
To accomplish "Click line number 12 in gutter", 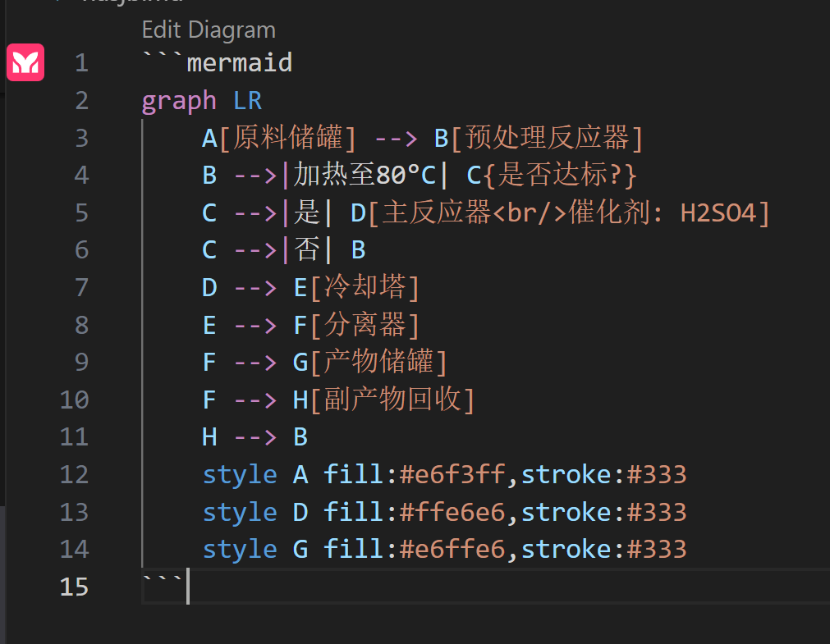I will coord(74,475).
